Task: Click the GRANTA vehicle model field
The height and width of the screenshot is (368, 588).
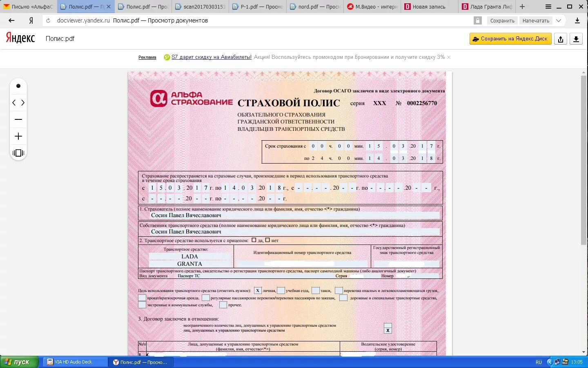Action: click(x=190, y=264)
